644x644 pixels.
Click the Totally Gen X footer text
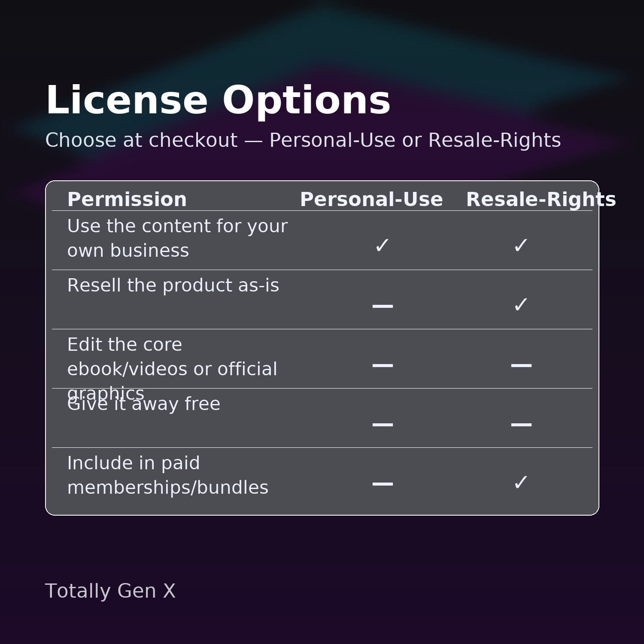(110, 591)
